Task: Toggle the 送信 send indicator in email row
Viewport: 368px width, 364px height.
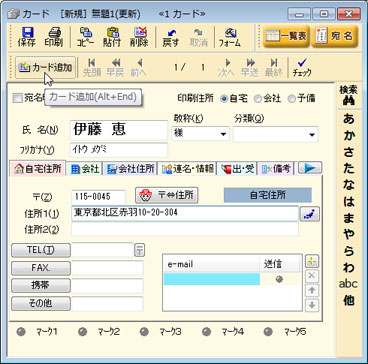Action: click(x=279, y=279)
